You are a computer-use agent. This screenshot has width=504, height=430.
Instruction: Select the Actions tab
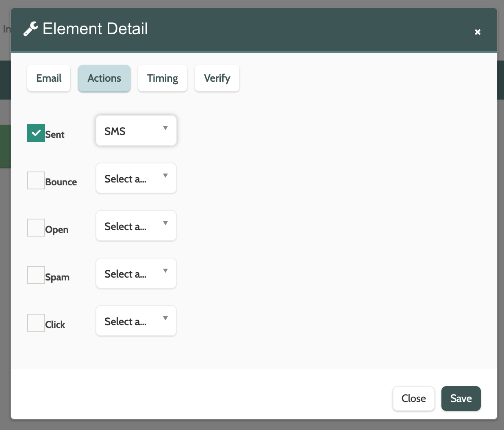pos(104,78)
